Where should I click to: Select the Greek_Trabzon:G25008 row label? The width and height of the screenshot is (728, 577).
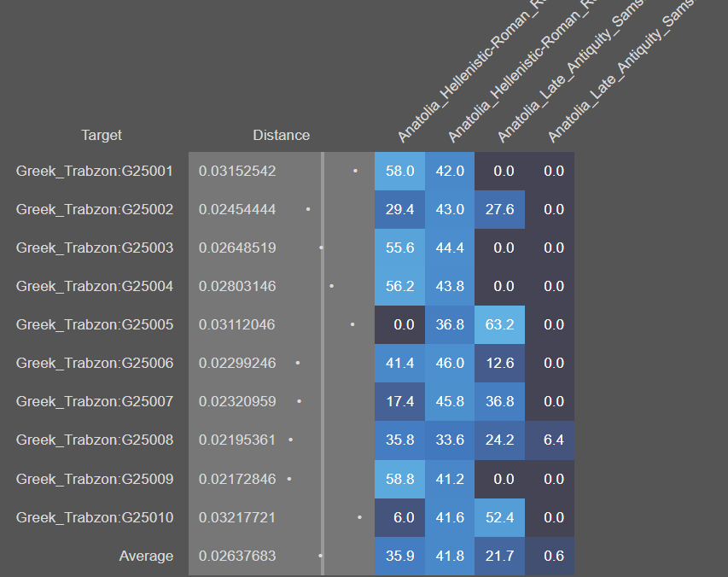pos(95,440)
